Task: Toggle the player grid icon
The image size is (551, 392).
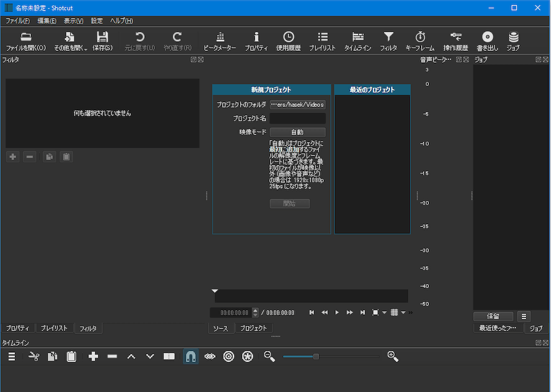Action: [x=394, y=312]
